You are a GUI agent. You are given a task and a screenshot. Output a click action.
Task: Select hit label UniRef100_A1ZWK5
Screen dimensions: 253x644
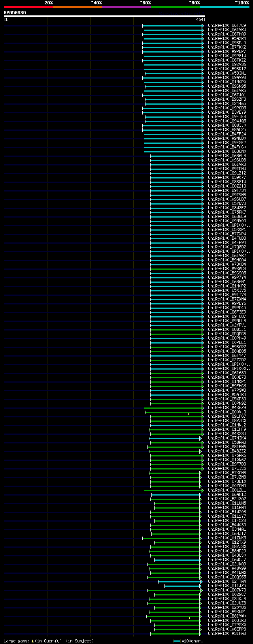(x=227, y=538)
